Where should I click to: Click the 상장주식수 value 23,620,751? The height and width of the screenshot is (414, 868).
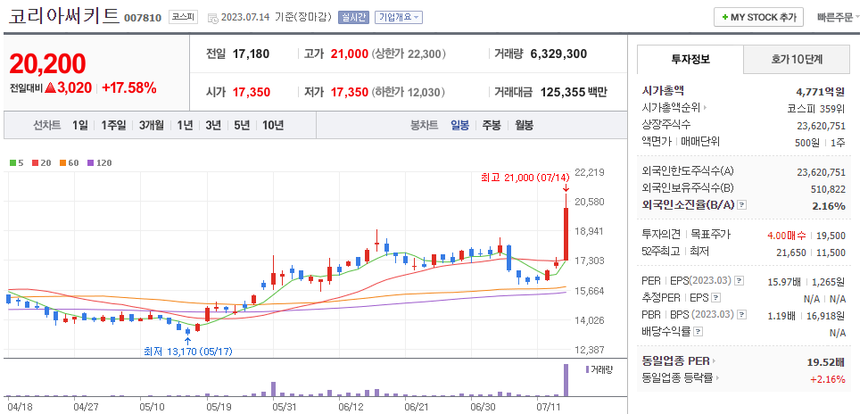(822, 126)
